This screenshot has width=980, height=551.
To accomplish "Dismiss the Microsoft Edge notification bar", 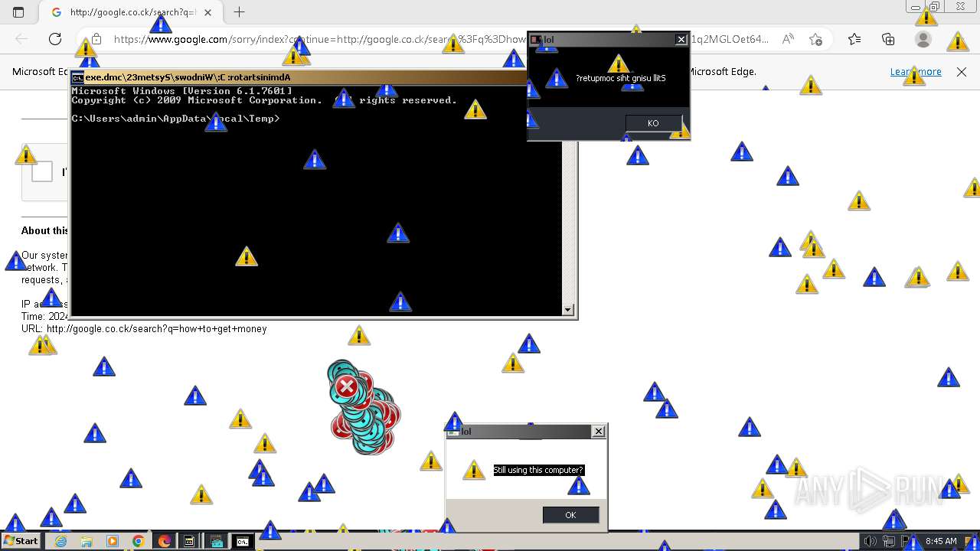I will click(962, 71).
